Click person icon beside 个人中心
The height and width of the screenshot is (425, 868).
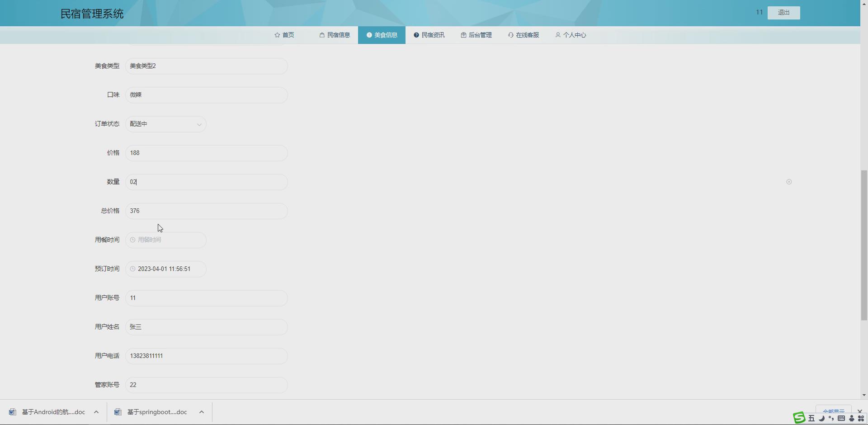558,35
